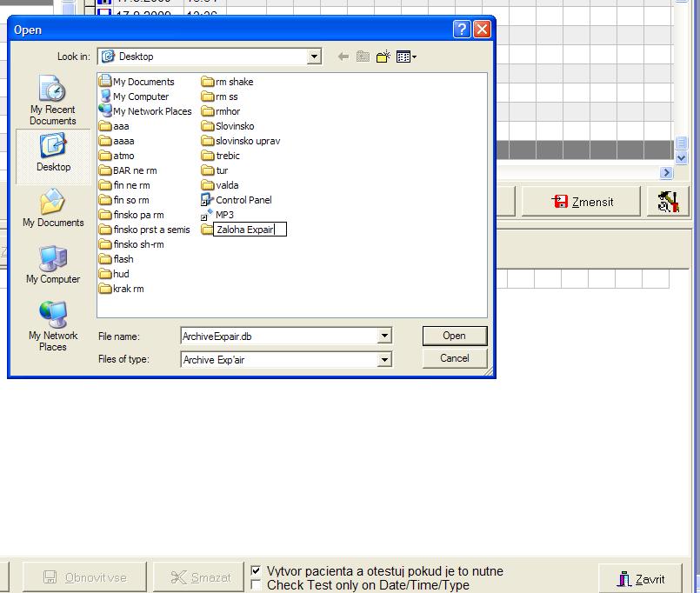Click the dialog help question mark button
This screenshot has width=700, height=593.
462,30
